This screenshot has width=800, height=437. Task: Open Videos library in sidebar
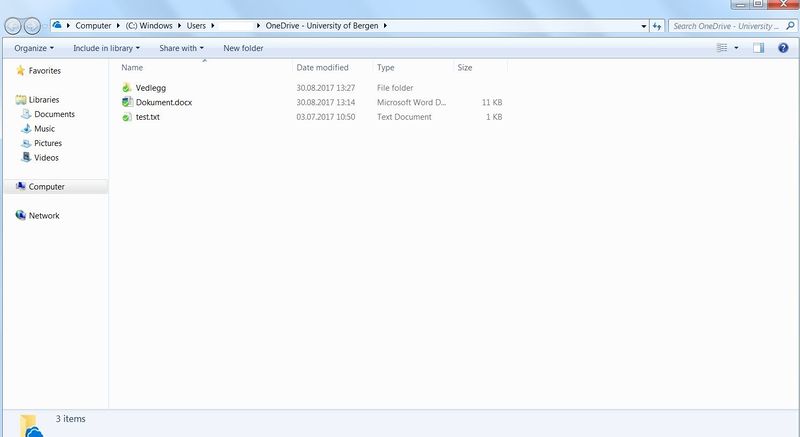pos(46,158)
